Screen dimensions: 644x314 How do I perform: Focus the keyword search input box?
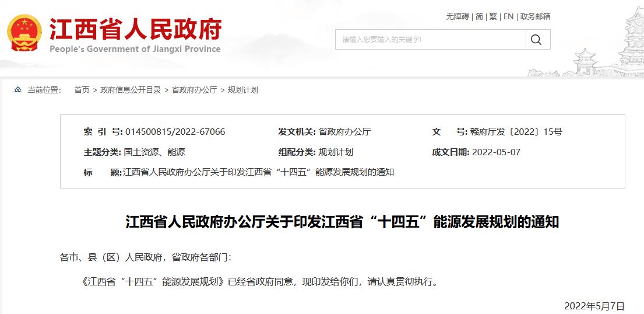coord(430,40)
